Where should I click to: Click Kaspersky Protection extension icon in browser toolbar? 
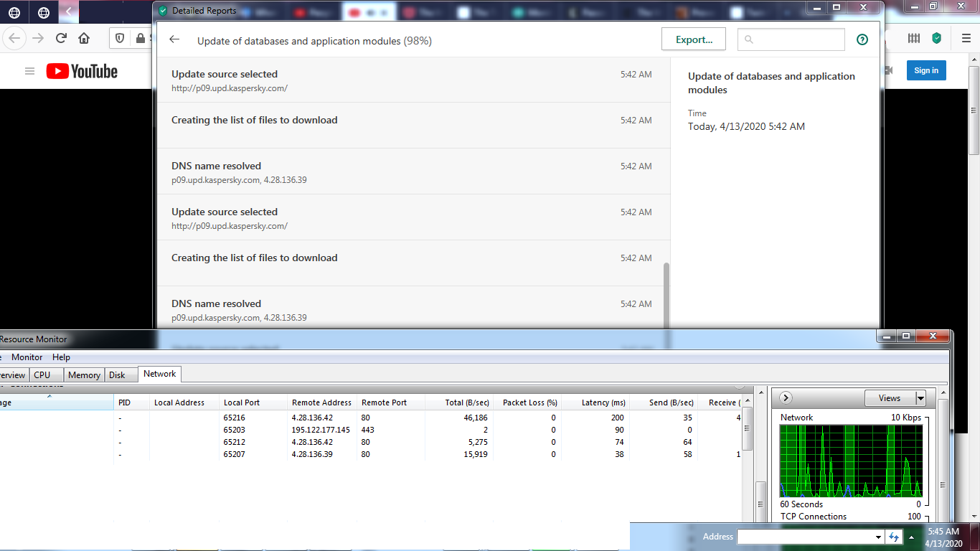point(936,38)
